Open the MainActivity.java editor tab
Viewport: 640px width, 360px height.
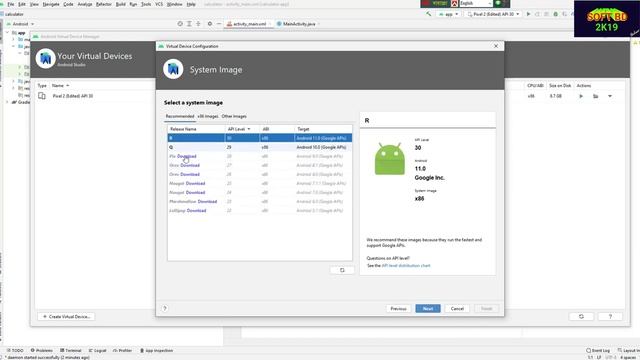(298, 24)
